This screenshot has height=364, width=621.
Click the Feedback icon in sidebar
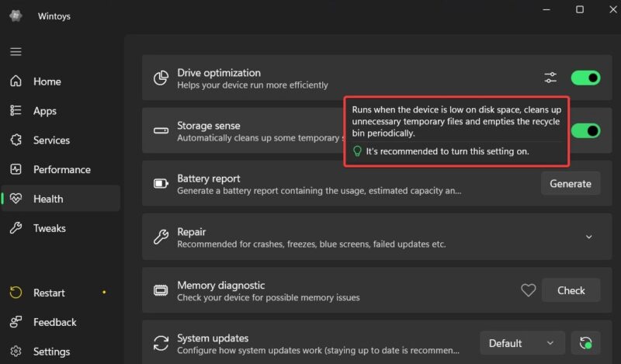pyautogui.click(x=16, y=321)
